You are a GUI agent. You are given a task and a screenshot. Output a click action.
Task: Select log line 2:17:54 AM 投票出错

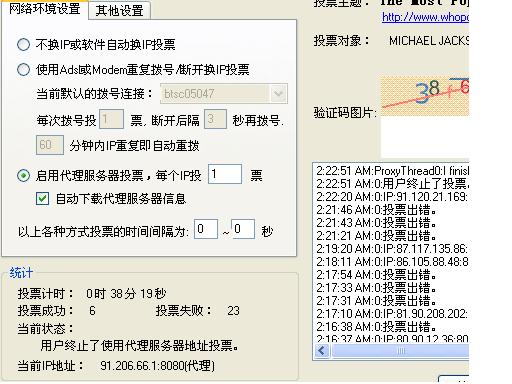pyautogui.click(x=376, y=275)
